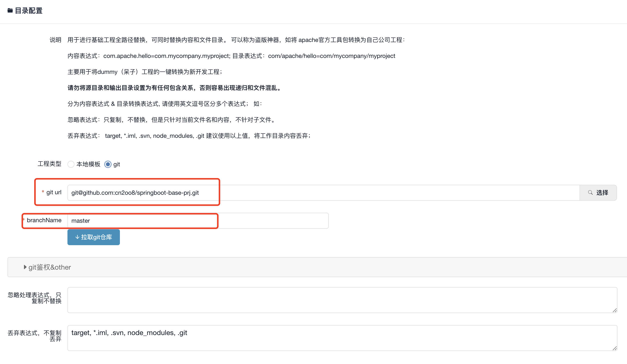The width and height of the screenshot is (627, 364).
Task: Click the 忽略表达式 description line
Action: tap(172, 120)
